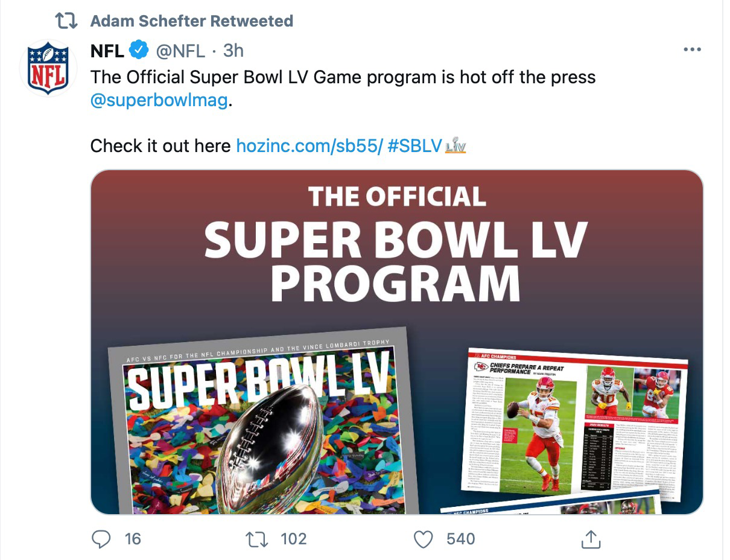The height and width of the screenshot is (560, 730).
Task: Like the NFL tweet
Action: [x=424, y=539]
